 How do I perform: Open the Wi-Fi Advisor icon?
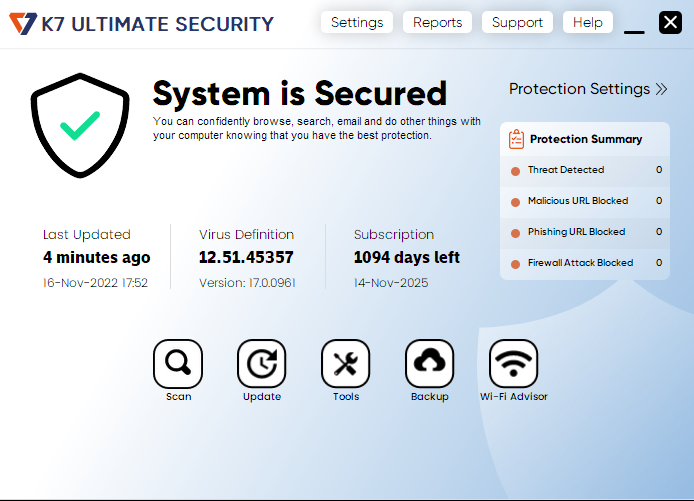(x=514, y=364)
